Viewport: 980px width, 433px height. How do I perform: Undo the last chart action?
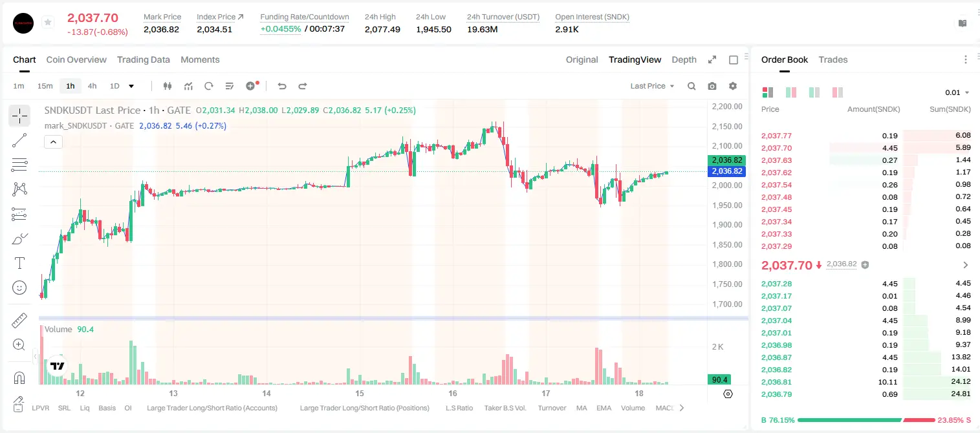(282, 86)
